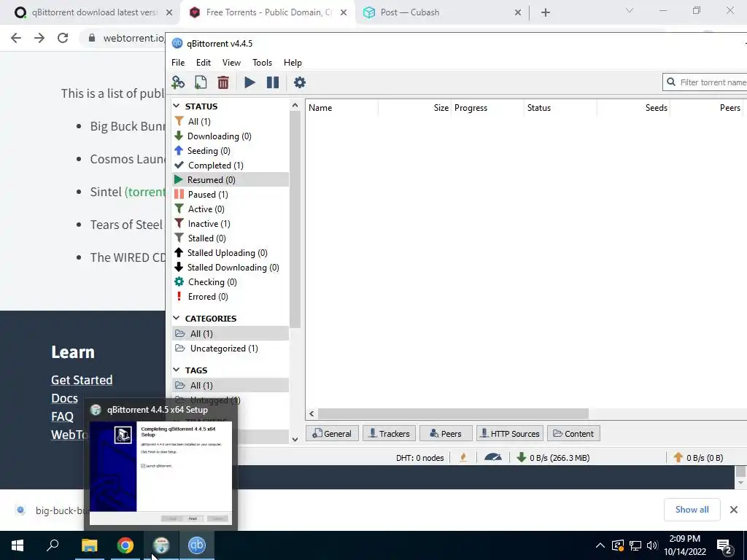The height and width of the screenshot is (560, 747).
Task: Open the Help menu in qBittorrent
Action: point(293,63)
